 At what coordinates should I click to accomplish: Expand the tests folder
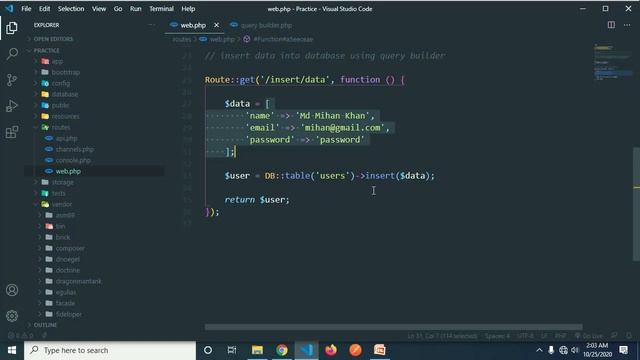[58, 193]
